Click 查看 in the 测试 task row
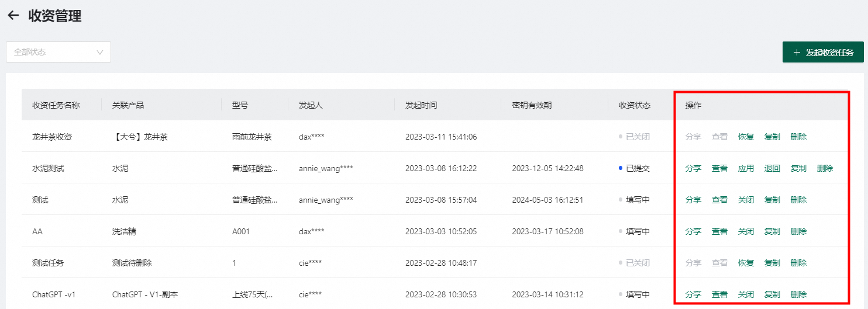Viewport: 868px width, 309px height. click(x=719, y=200)
